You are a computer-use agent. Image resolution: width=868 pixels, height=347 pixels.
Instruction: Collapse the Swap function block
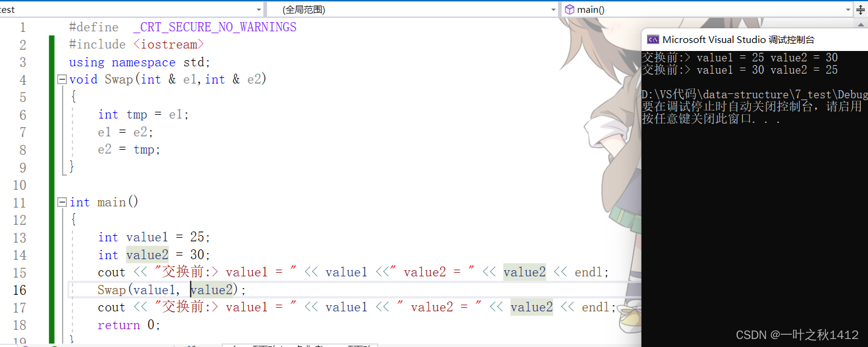(61, 79)
